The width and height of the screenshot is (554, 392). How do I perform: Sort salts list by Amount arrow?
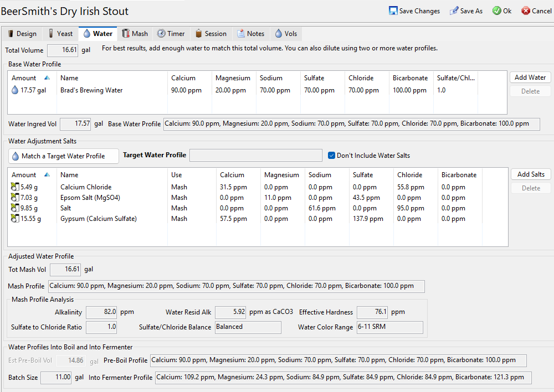point(47,175)
